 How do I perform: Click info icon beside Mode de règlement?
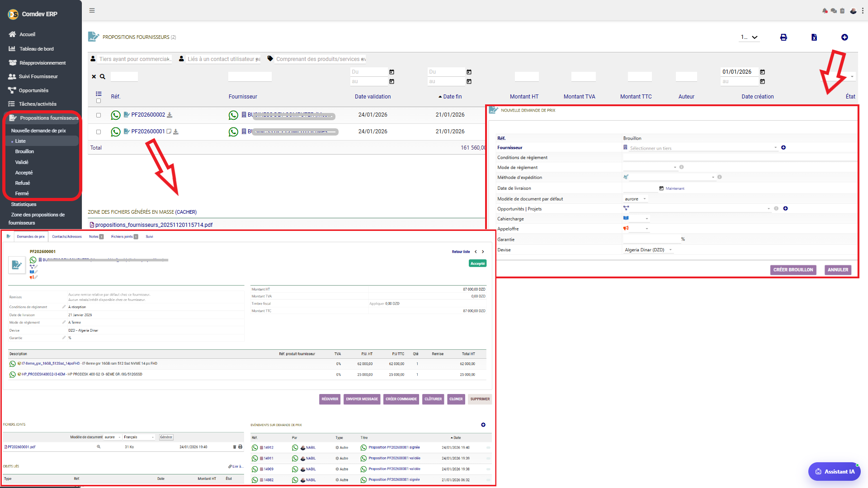coord(681,167)
